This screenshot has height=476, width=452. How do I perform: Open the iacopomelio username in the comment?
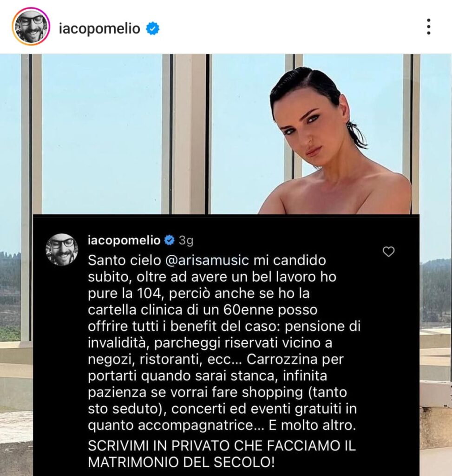tap(124, 240)
